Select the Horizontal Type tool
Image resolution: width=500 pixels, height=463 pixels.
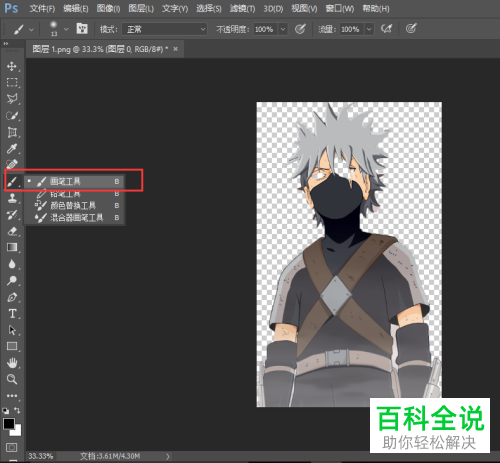pos(12,313)
